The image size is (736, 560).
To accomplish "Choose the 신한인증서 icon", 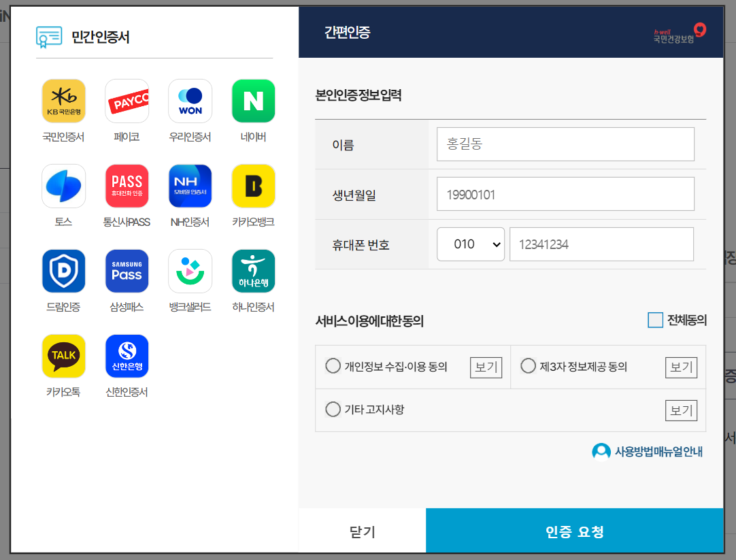I will (x=127, y=355).
